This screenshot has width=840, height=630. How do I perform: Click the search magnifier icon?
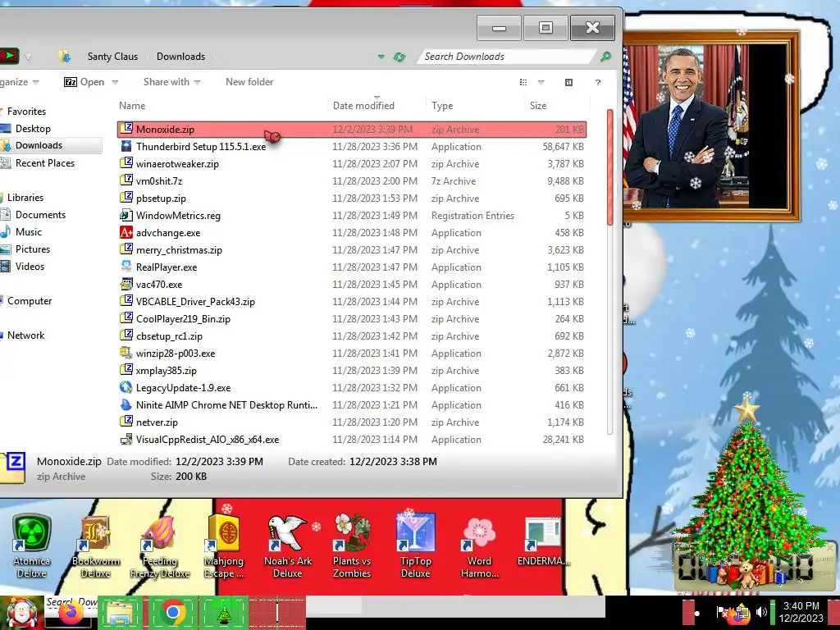606,57
